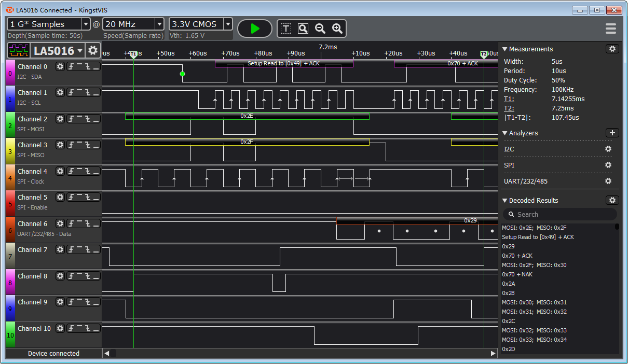
Task: Open Measurements panel settings gear
Action: coord(612,49)
